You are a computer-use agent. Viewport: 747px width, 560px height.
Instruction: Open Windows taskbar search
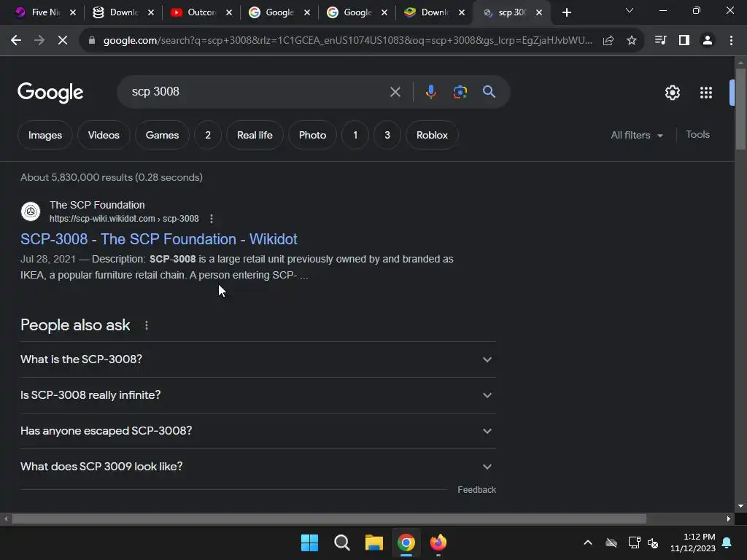coord(342,542)
